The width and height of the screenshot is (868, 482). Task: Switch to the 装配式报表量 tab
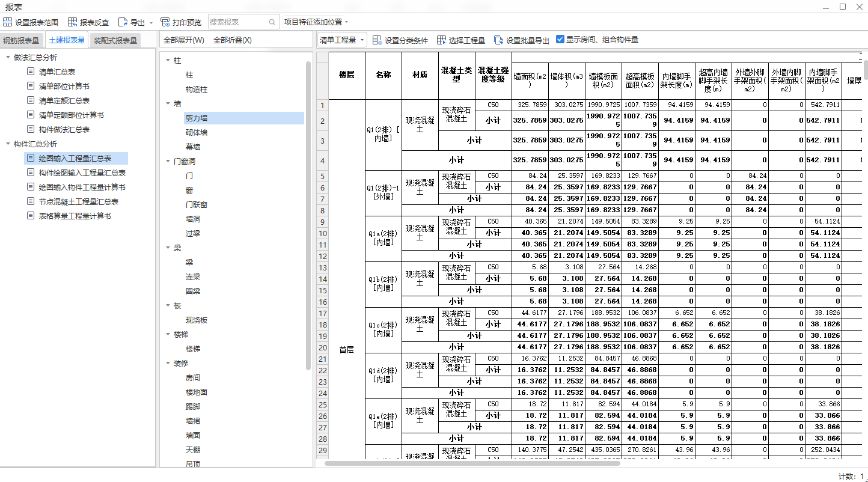[x=115, y=40]
